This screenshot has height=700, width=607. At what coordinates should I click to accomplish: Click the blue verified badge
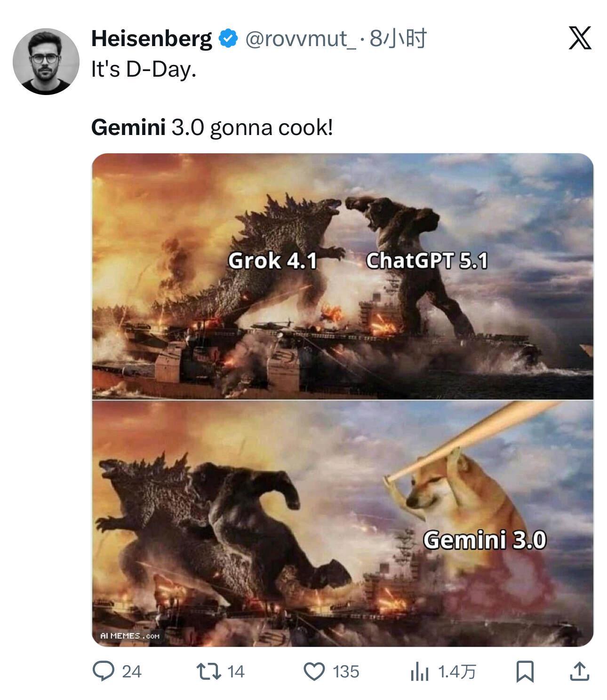point(228,39)
